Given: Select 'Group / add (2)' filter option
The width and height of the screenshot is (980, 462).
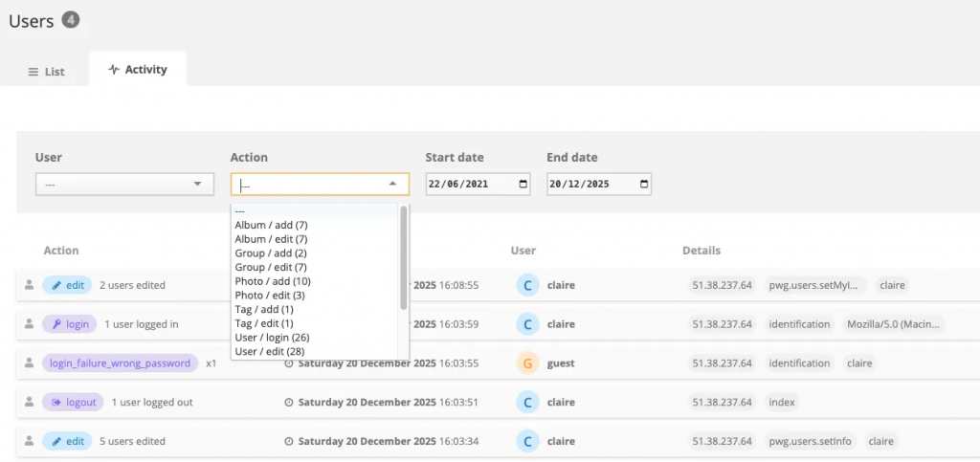Looking at the screenshot, I should click(271, 253).
